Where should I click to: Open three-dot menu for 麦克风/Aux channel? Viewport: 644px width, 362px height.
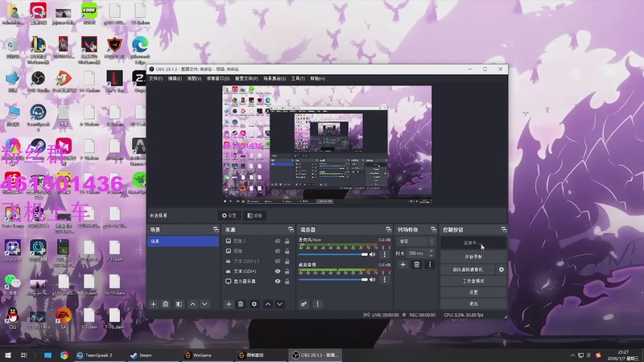[385, 254]
